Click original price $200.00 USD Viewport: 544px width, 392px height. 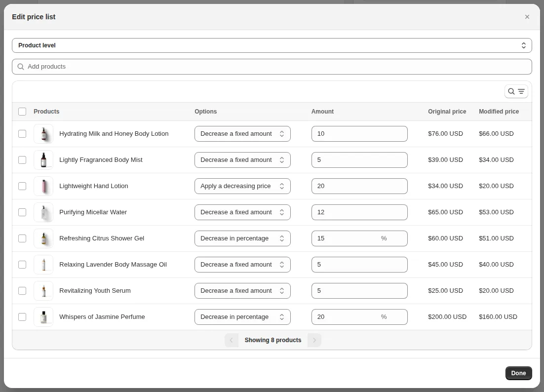pyautogui.click(x=447, y=317)
